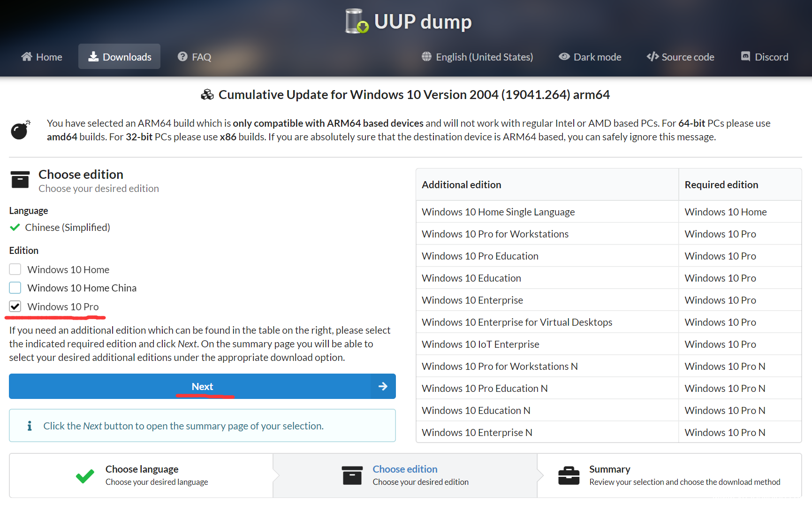Select the Choose edition step
The width and height of the screenshot is (812, 505).
405,469
